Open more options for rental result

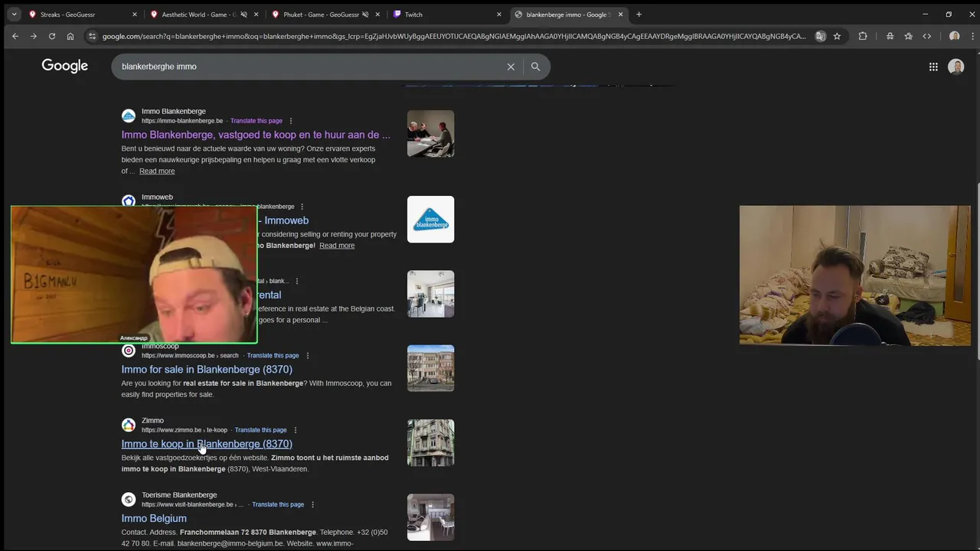click(x=297, y=281)
